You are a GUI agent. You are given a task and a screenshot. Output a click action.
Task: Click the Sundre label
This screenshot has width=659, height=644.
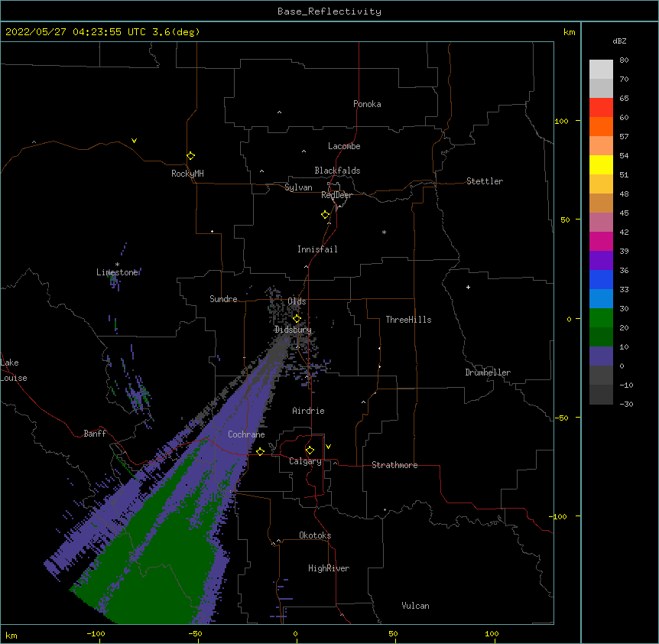click(x=223, y=299)
